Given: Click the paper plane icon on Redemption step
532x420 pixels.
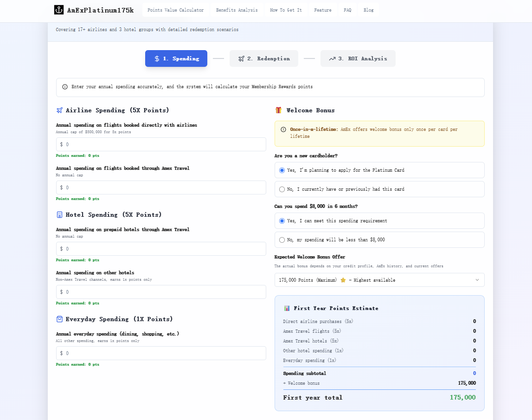Looking at the screenshot, I should pyautogui.click(x=241, y=58).
